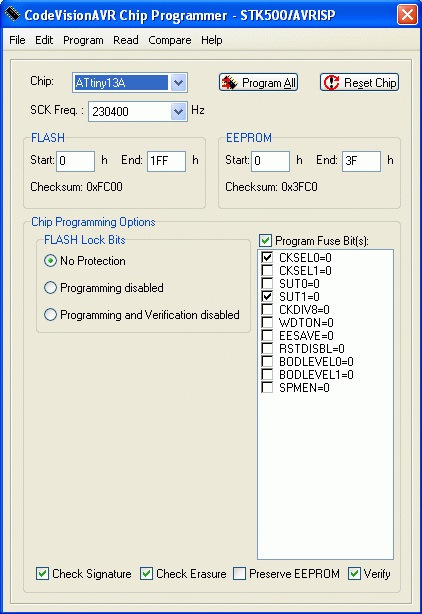Open the Program menu
This screenshot has height=614, width=422.
83,40
